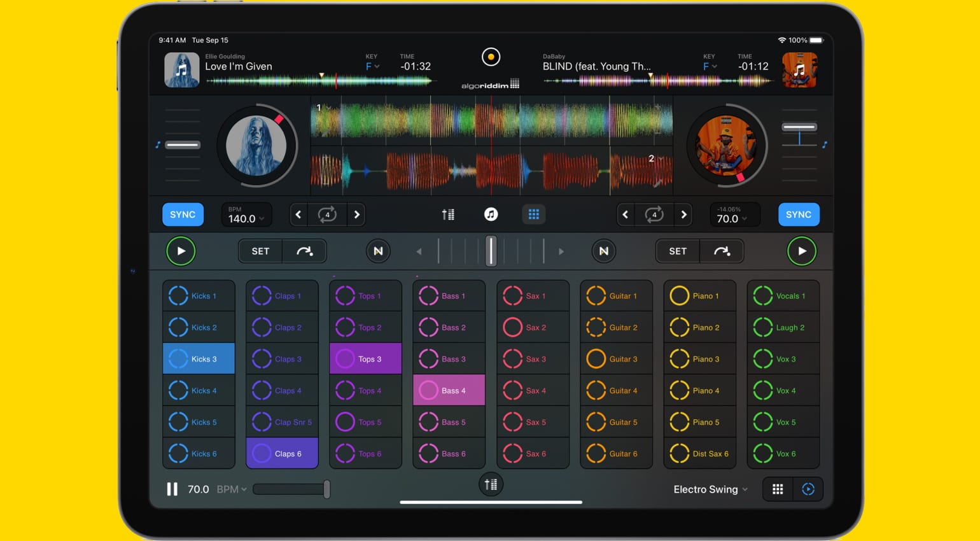Viewport: 980px width, 541px height.
Task: Open DaBaby track artwork thumbnail
Action: [799, 69]
